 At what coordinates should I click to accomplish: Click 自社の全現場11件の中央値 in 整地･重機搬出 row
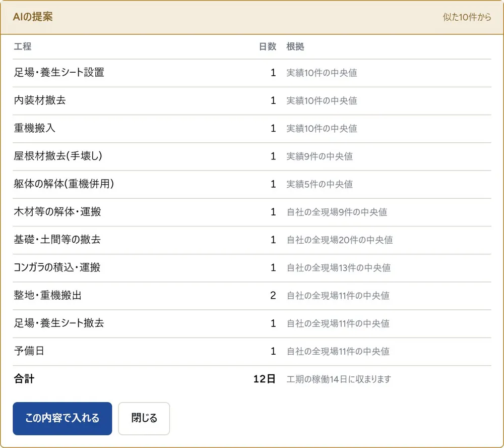click(x=338, y=296)
